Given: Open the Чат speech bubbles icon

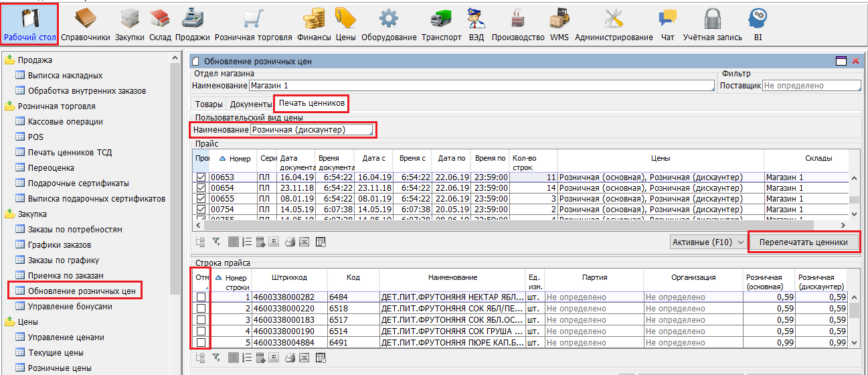Looking at the screenshot, I should (667, 24).
